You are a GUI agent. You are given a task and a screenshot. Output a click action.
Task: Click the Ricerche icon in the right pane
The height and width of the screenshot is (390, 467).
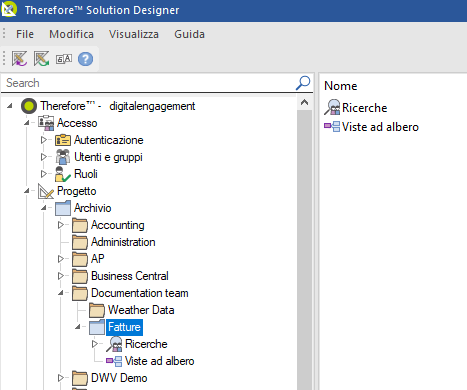click(332, 107)
